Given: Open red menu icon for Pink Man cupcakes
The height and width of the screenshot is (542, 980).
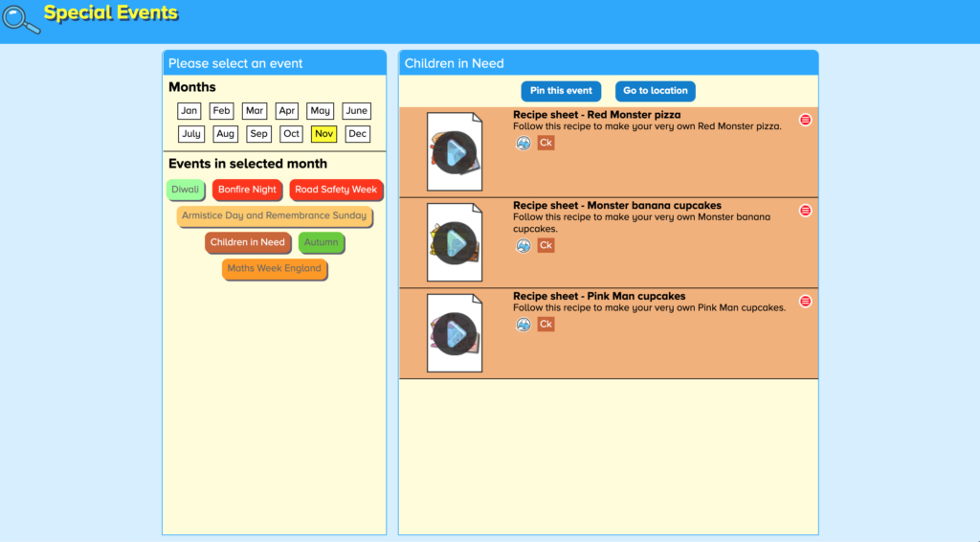Looking at the screenshot, I should tap(805, 301).
